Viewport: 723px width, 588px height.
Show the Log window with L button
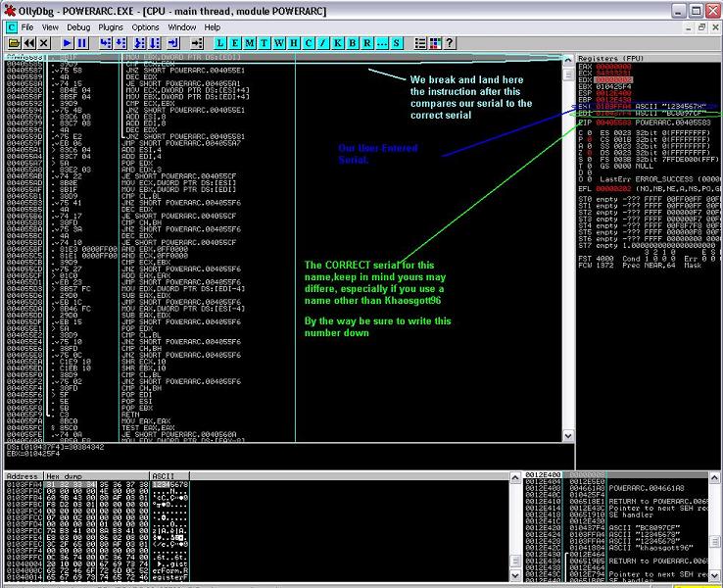pos(220,43)
